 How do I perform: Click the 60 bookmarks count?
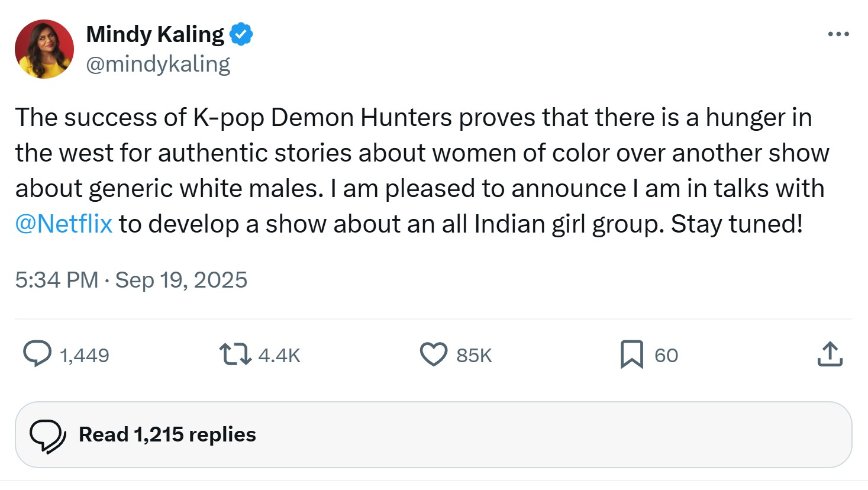pos(666,355)
